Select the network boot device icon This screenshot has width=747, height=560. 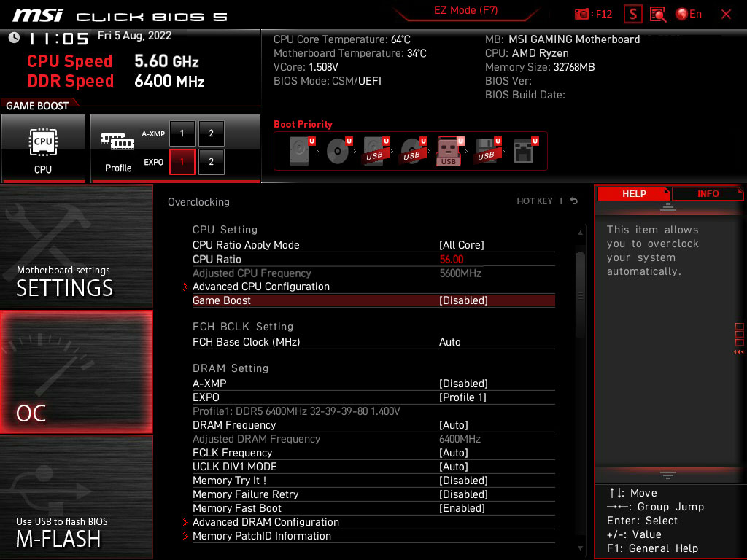click(x=522, y=151)
